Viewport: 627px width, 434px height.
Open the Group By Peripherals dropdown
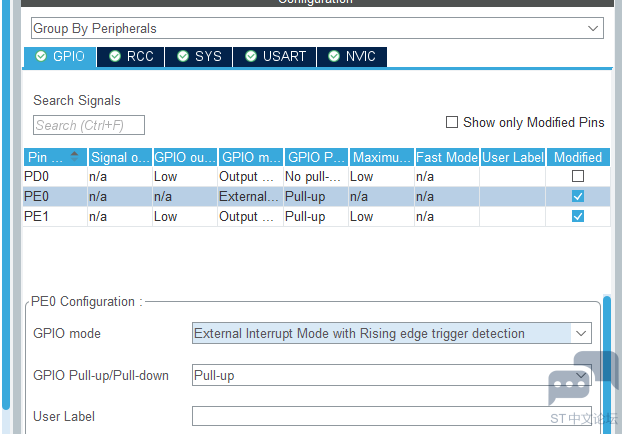[x=317, y=28]
